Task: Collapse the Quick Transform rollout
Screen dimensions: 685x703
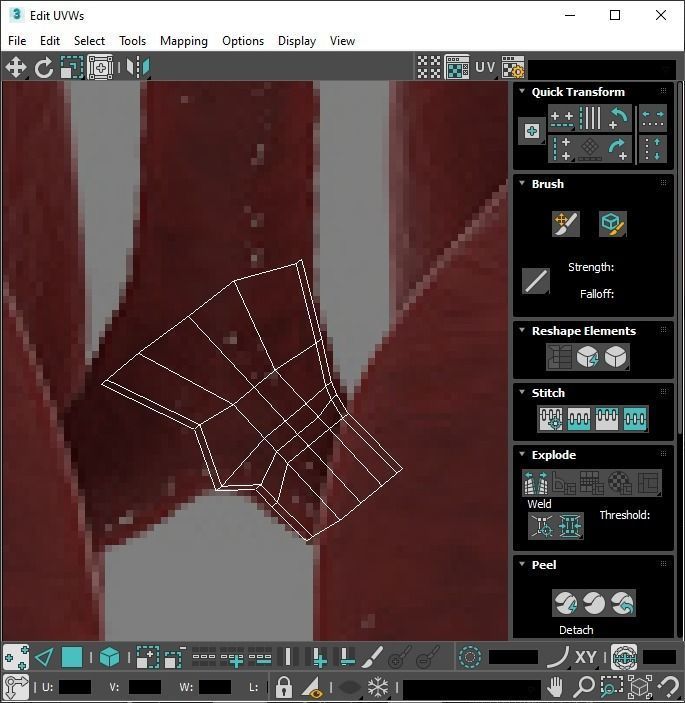Action: 522,91
